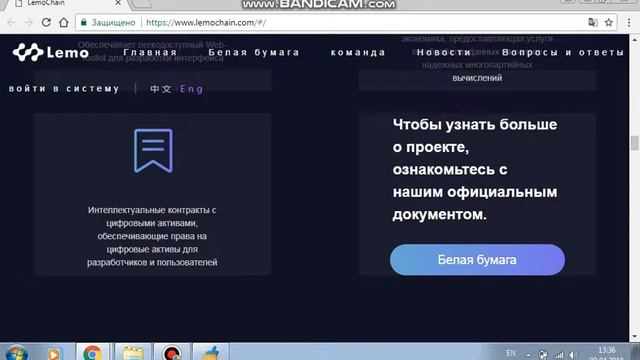640x360 pixels.
Task: Open the translate page icon in address bar
Action: [593, 22]
